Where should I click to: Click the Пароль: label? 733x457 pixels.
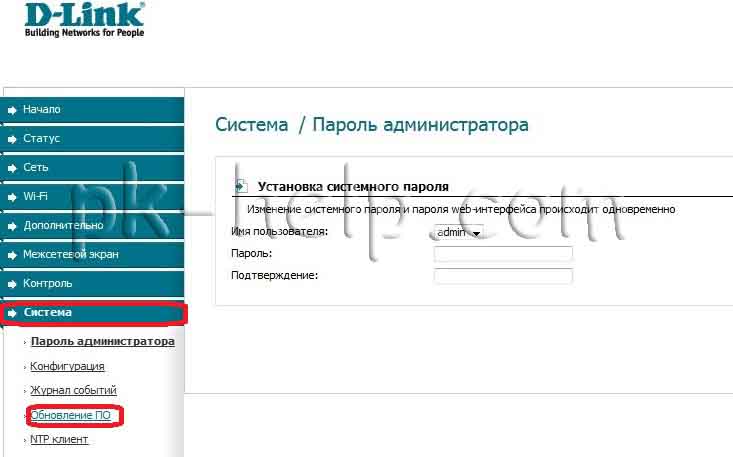[x=252, y=254]
